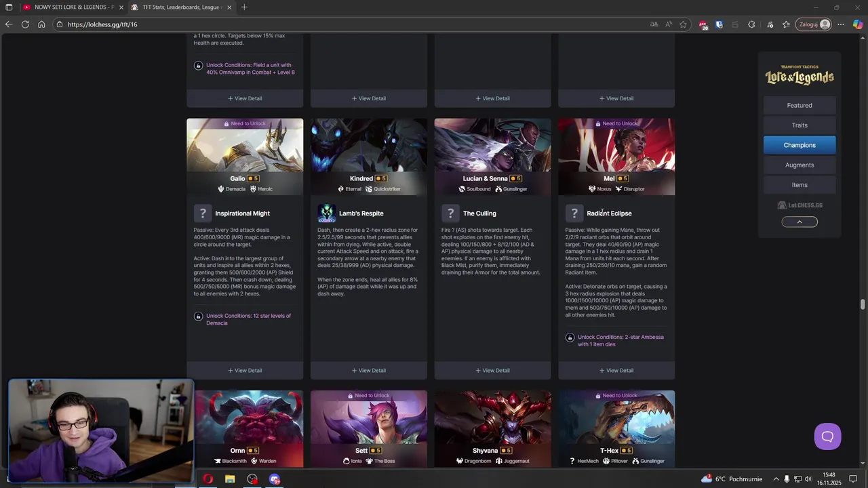Expand Gallo's View Detail section
Viewport: 868px width, 488px height.
click(245, 370)
